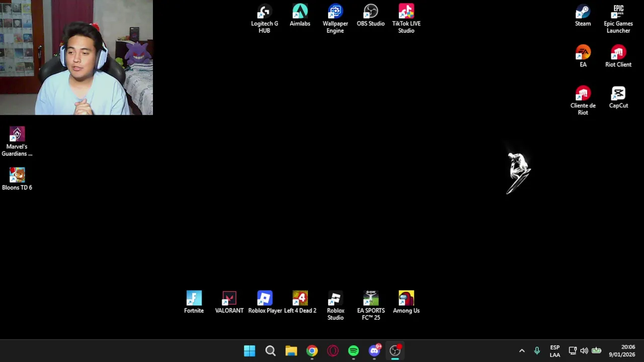Click the VALORANT desktop shortcut
This screenshot has height=362, width=644.
[229, 302]
